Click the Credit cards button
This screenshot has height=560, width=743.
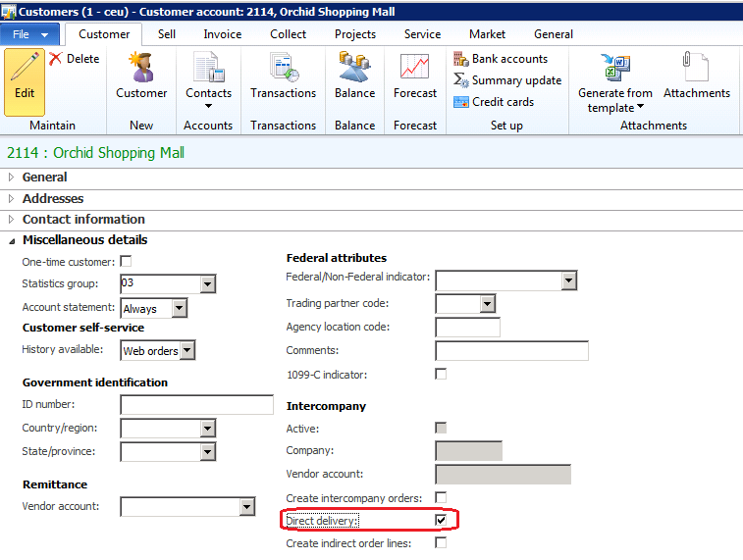[502, 102]
